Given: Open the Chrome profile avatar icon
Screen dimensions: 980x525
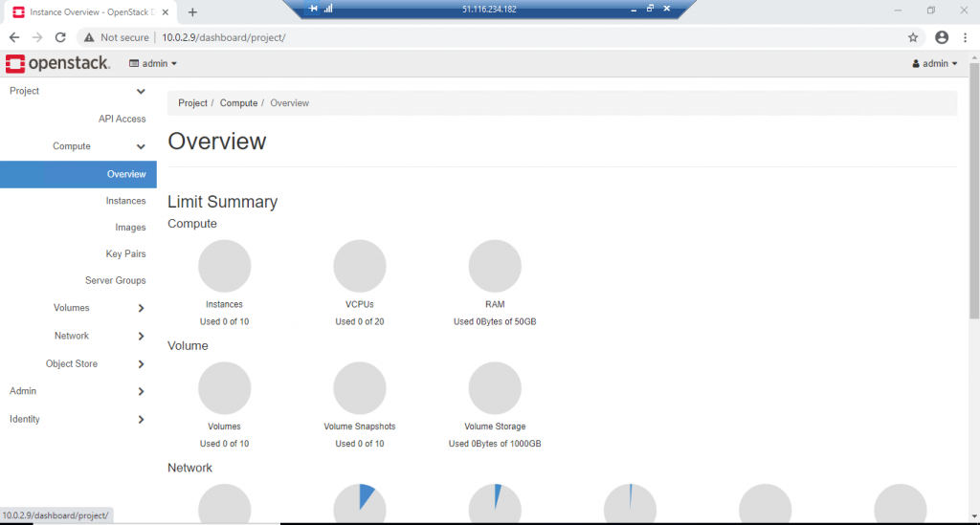Looking at the screenshot, I should coord(942,37).
